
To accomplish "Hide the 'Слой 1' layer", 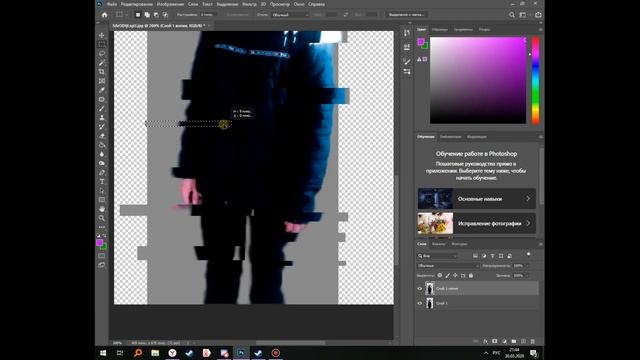I will coord(420,303).
